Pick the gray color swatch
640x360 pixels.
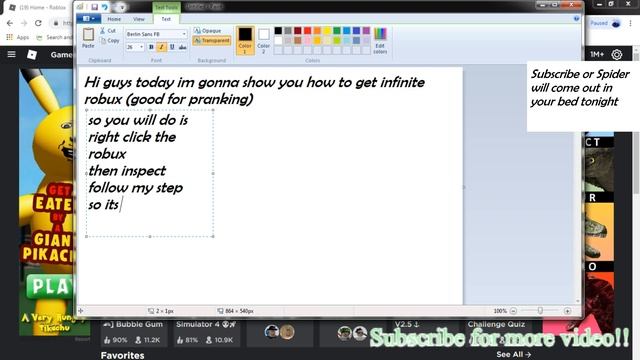click(288, 31)
